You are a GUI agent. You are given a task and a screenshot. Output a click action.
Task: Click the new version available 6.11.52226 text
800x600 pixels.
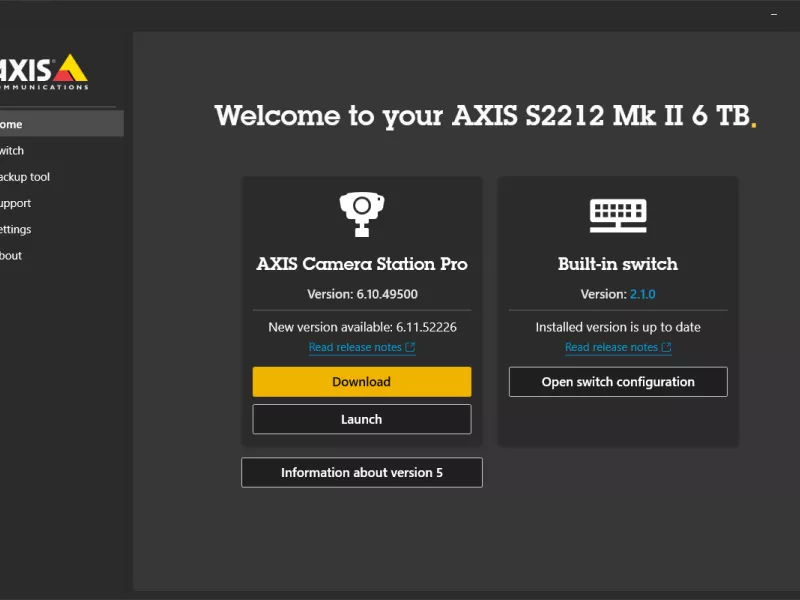click(x=361, y=326)
